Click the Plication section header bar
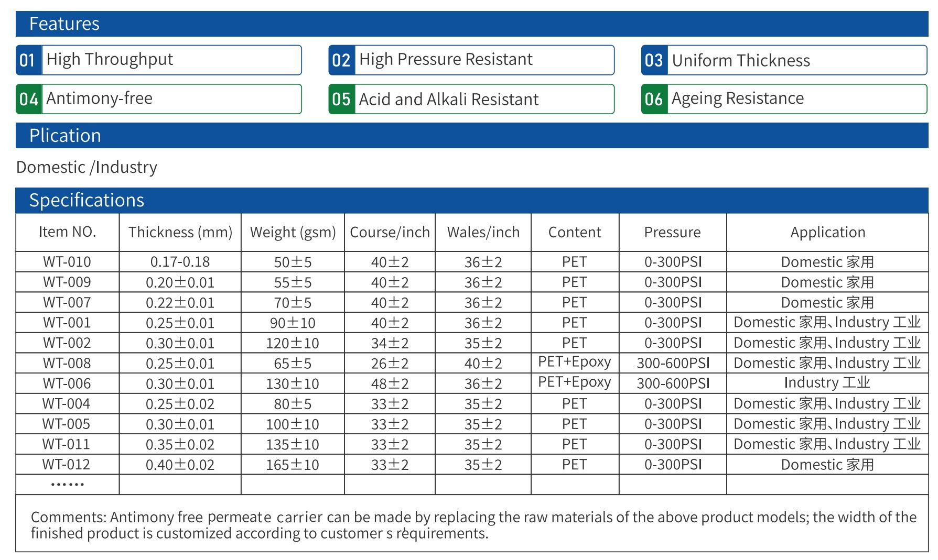This screenshot has height=560, width=938. 471,136
